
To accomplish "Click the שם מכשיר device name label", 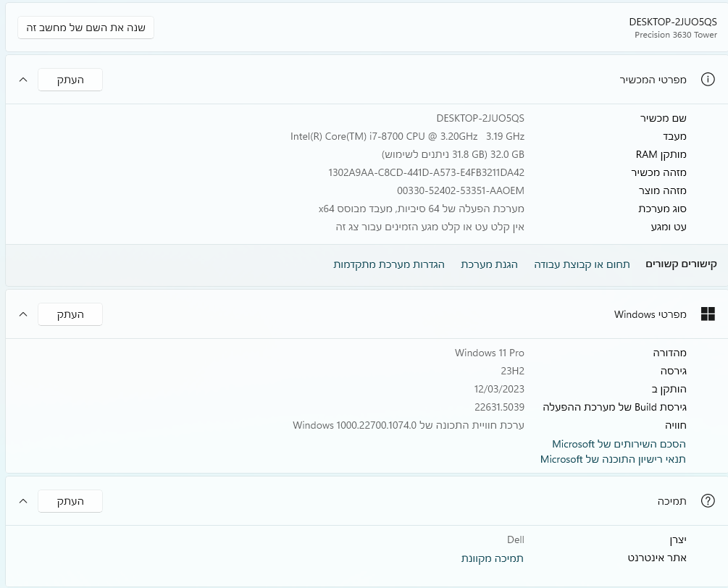I will (663, 118).
